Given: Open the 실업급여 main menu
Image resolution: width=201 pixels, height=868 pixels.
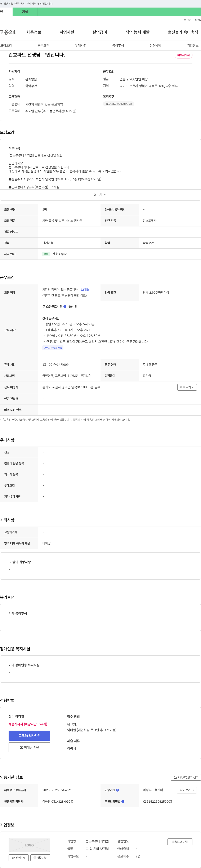Looking at the screenshot, I should [100, 32].
